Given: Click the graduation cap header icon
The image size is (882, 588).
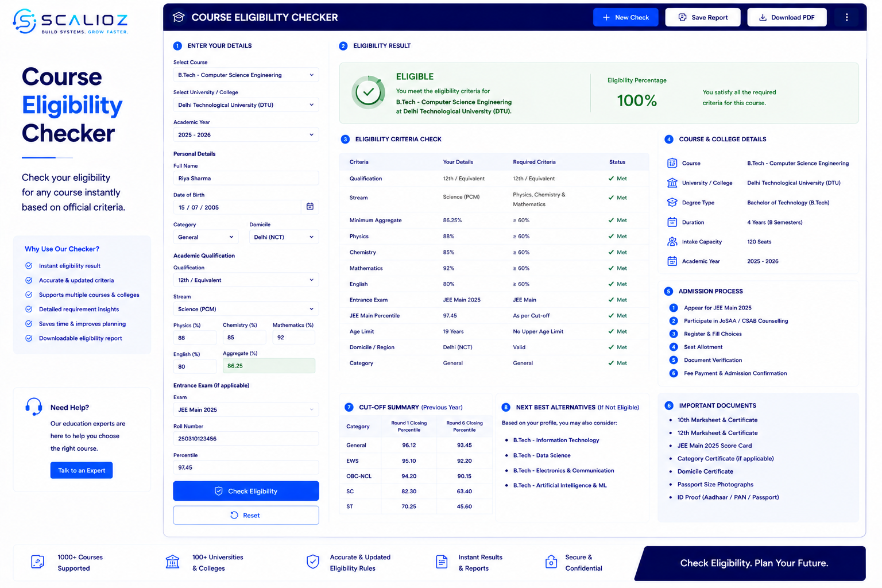Looking at the screenshot, I should [x=179, y=17].
